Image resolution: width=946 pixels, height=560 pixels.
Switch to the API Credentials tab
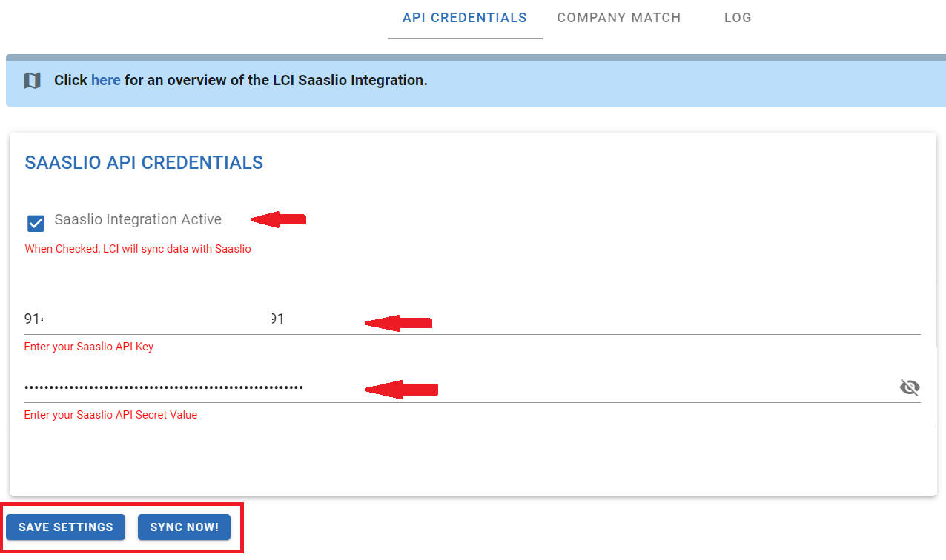464,18
